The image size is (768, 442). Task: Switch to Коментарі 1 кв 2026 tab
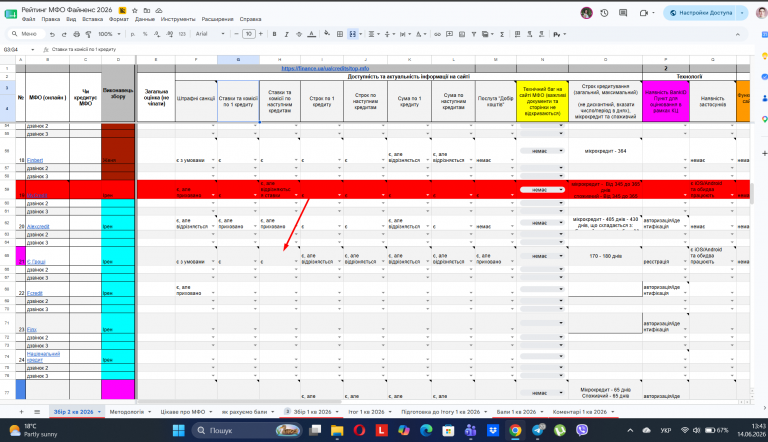point(579,412)
